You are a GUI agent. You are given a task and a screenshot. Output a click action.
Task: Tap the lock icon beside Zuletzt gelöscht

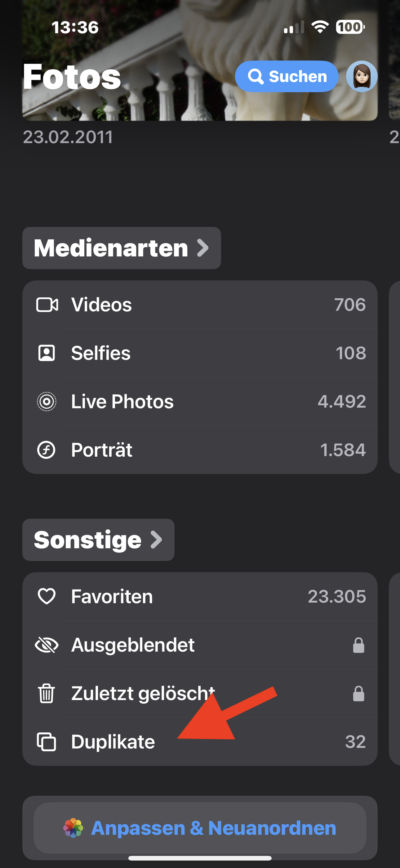pyautogui.click(x=358, y=694)
